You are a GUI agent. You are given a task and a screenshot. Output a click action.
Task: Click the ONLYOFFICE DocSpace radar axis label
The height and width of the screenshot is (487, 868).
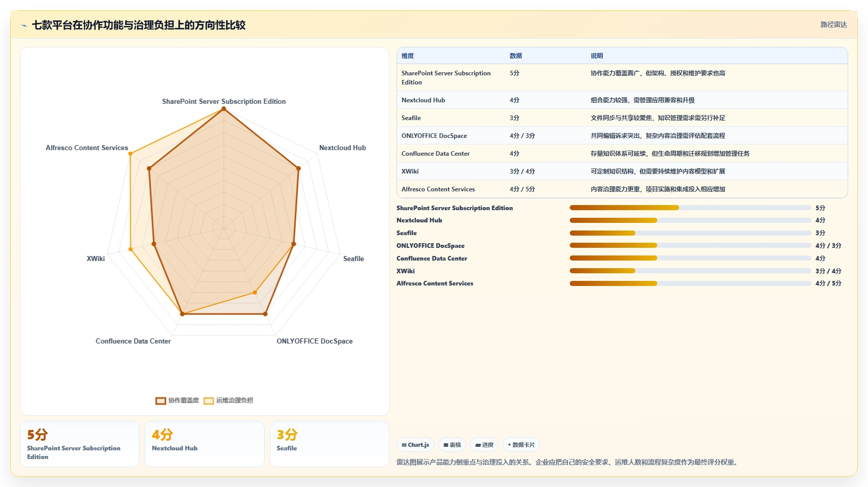(315, 341)
